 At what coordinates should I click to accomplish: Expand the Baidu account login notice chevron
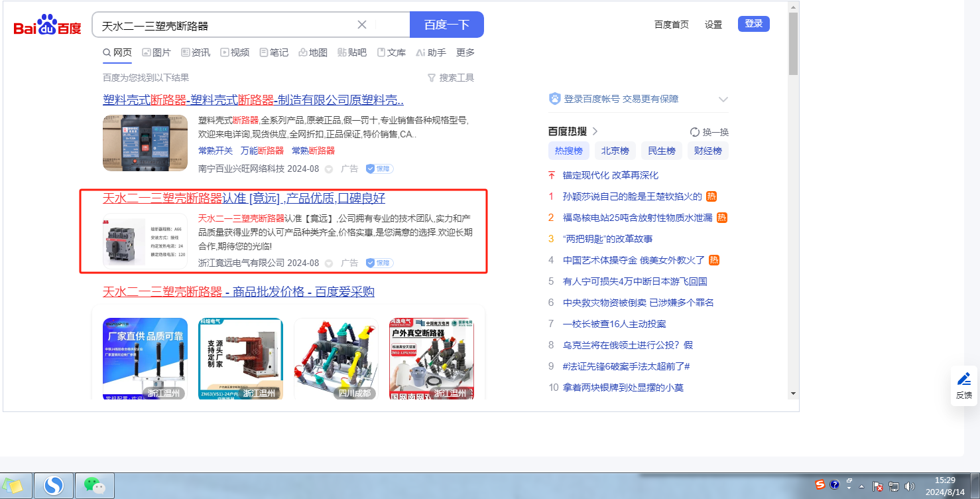pos(723,100)
